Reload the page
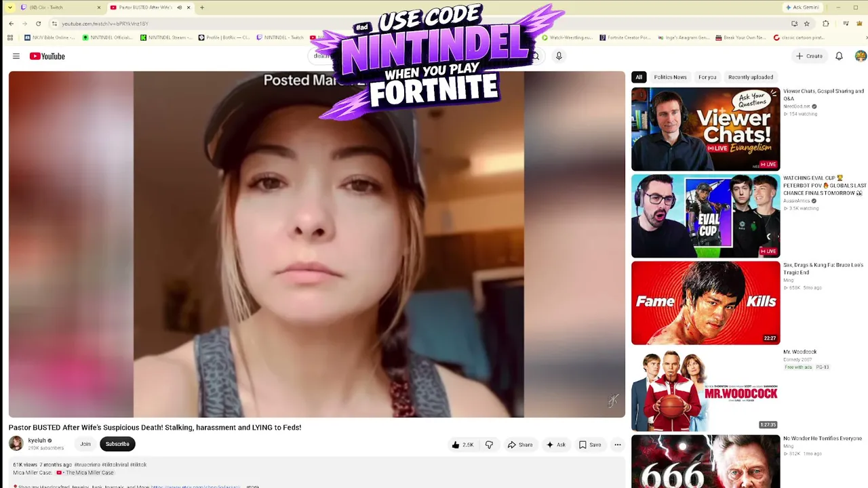This screenshot has width=868, height=488. [38, 24]
